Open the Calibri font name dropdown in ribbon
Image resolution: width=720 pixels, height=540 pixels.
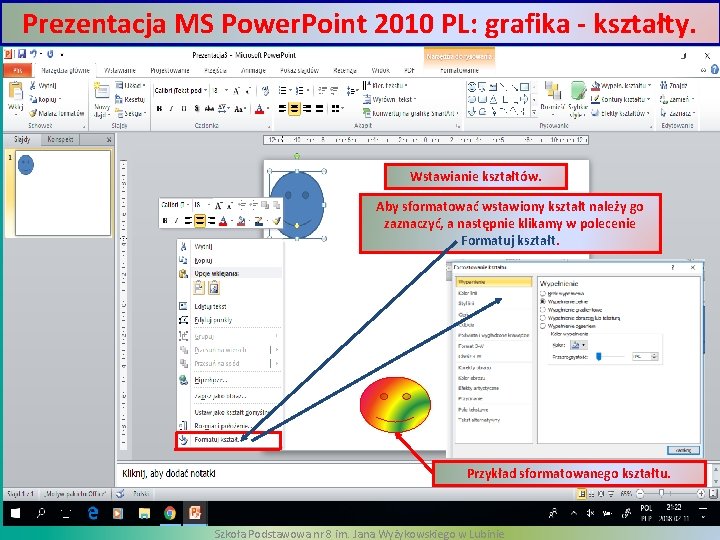pyautogui.click(x=205, y=90)
